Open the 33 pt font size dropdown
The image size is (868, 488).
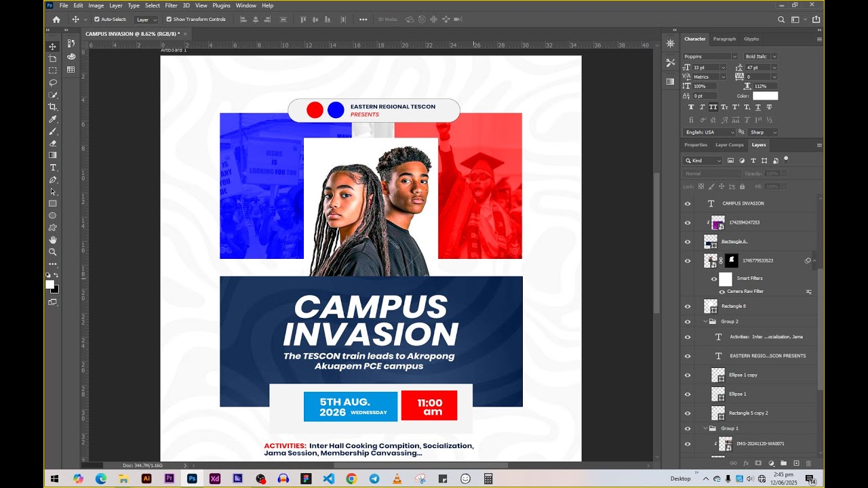723,67
